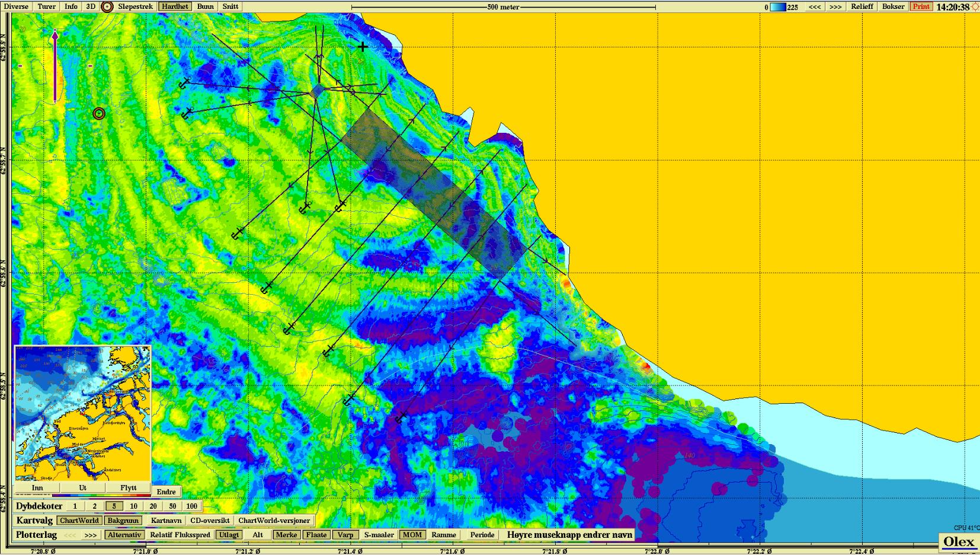Click the purple north arrow on the map
Image resolution: width=980 pixels, height=555 pixels.
55,66
